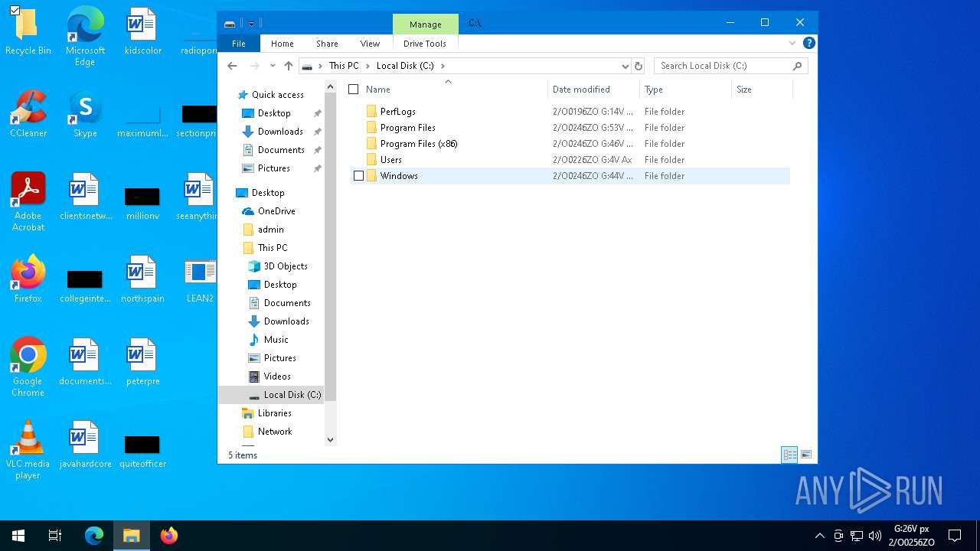Select the Manage contextual tab
Image resolution: width=980 pixels, height=551 pixels.
[x=426, y=24]
